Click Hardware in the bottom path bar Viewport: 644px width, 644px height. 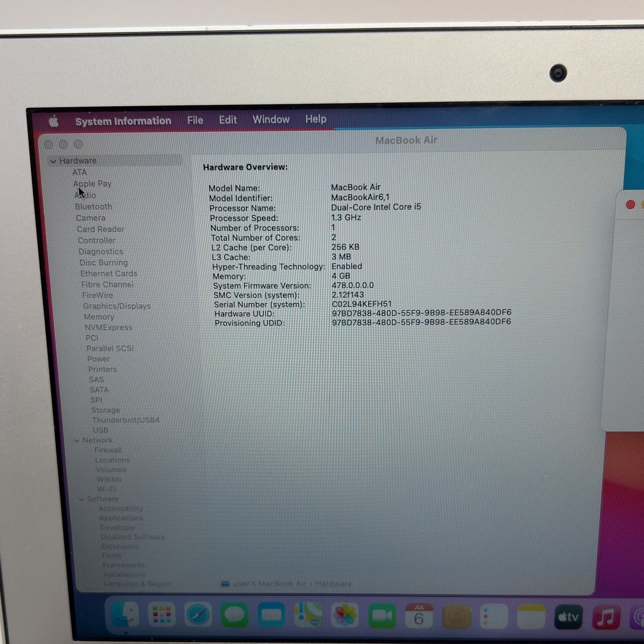333,584
